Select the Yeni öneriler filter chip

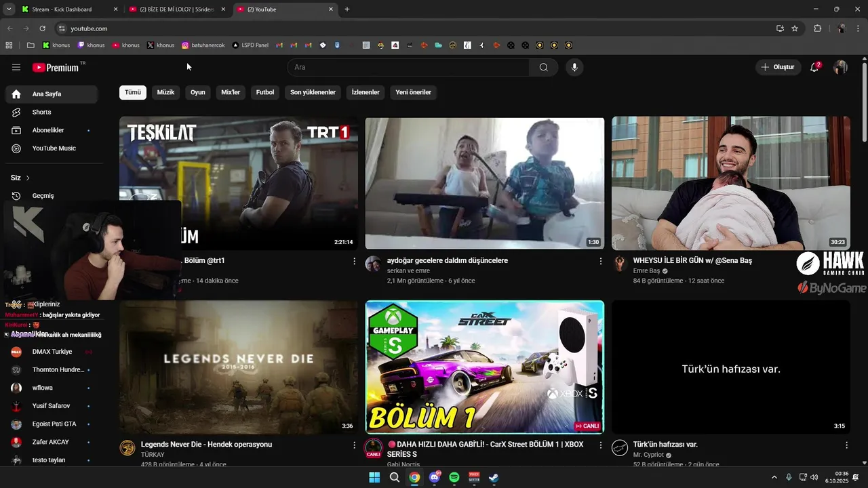pyautogui.click(x=413, y=92)
